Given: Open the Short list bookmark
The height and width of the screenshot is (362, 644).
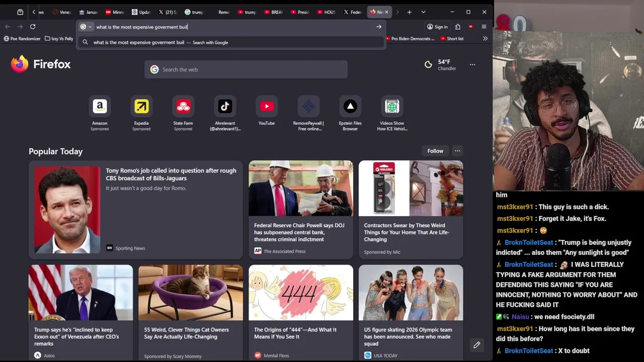Looking at the screenshot, I should click(452, 39).
